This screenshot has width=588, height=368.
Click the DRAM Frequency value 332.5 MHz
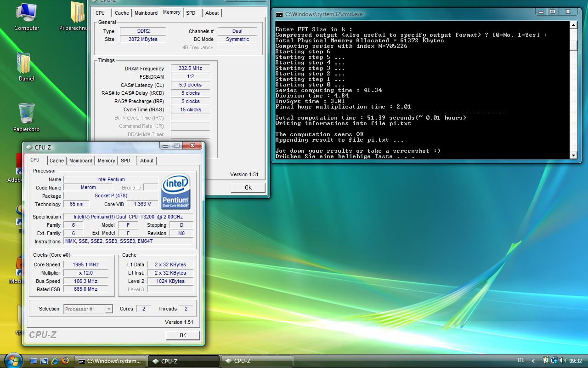coord(190,68)
